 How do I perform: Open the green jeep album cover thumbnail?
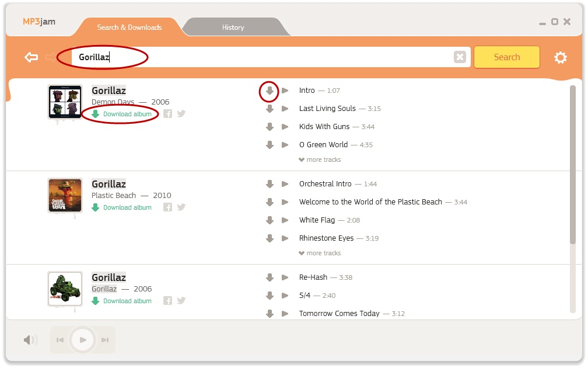[x=65, y=289]
